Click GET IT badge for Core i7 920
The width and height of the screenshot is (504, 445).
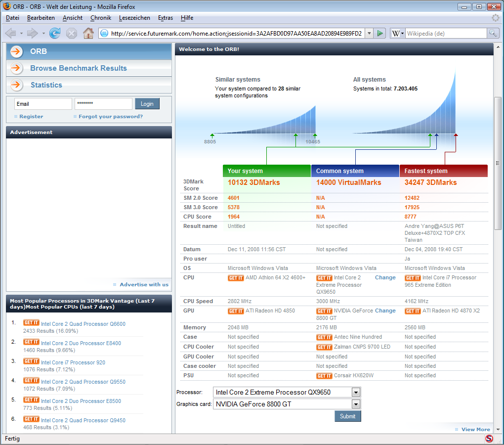[x=31, y=361]
